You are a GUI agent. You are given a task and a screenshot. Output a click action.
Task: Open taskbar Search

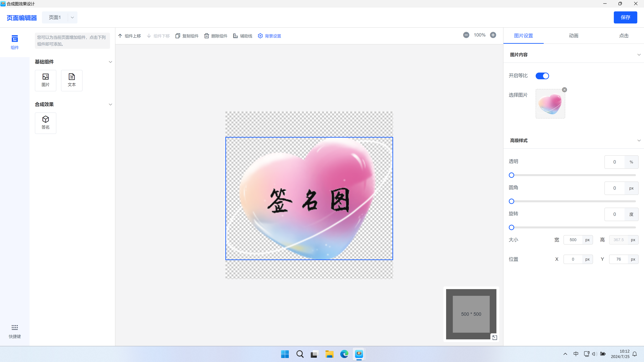click(300, 354)
